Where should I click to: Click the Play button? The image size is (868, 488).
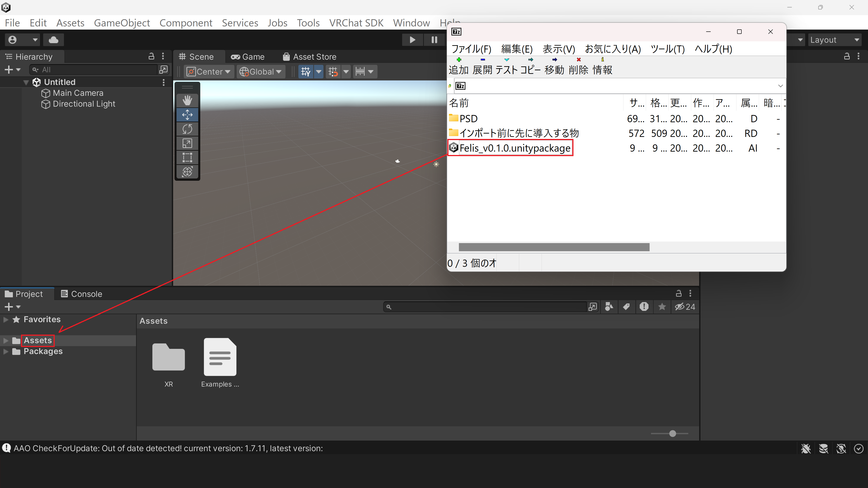point(412,40)
